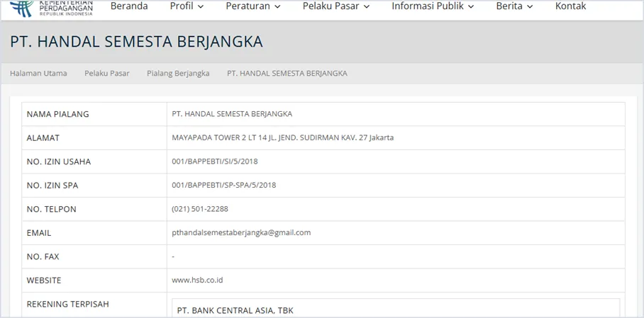The height and width of the screenshot is (318, 644).
Task: Select the NAMA PIALANG label cell
Action: [94, 114]
